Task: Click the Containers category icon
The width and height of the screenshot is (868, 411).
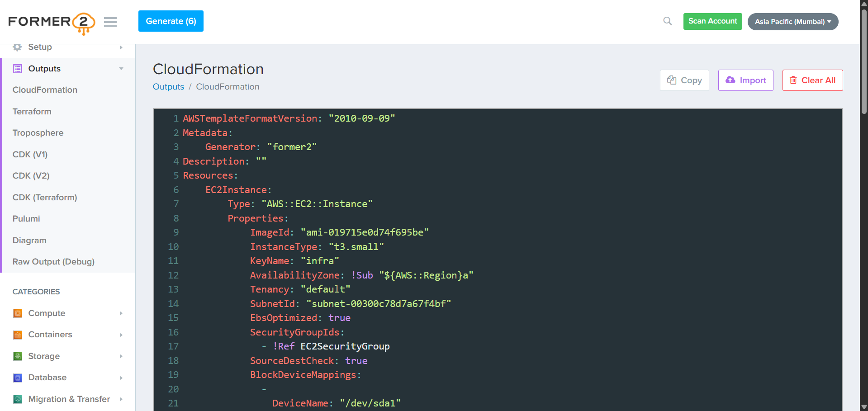Action: point(17,335)
